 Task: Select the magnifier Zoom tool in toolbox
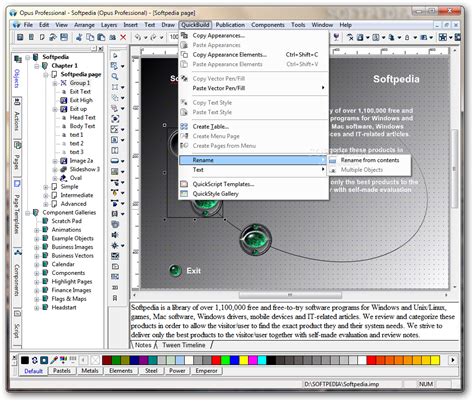tap(115, 76)
